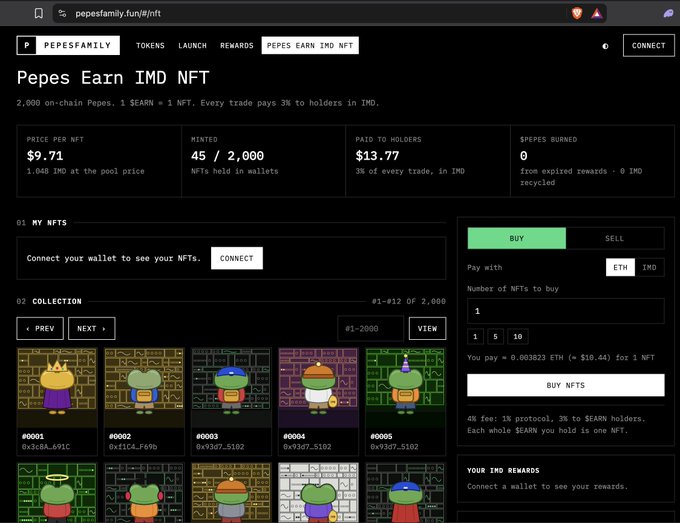Open NFT #0004 orange beanie Pepe thumbnail
Viewport: 680px width, 523px height.
318,388
